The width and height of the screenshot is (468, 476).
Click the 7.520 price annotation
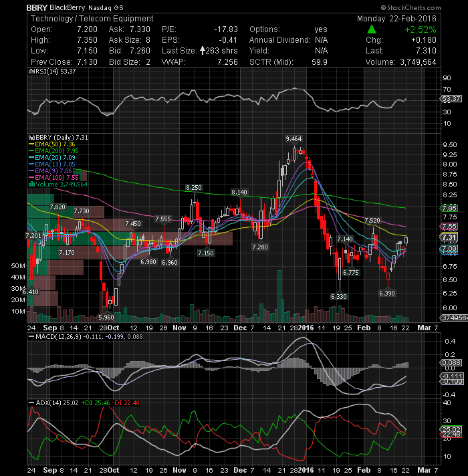(372, 221)
